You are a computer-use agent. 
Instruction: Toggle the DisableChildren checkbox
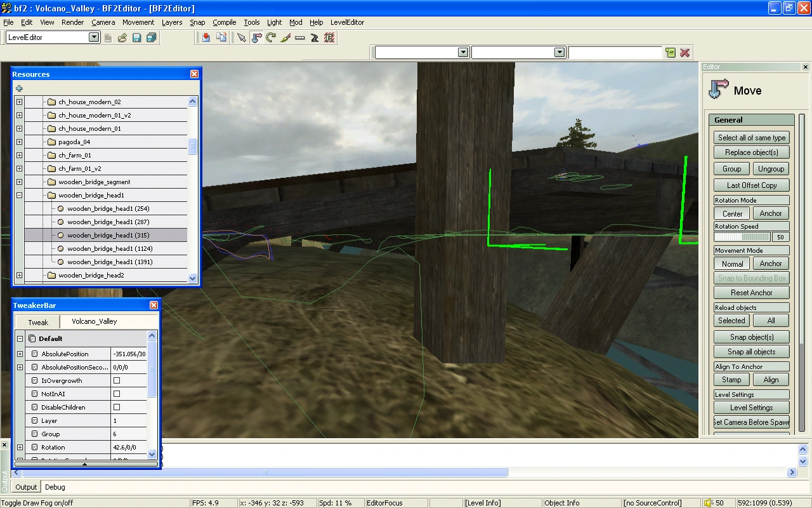coord(116,407)
